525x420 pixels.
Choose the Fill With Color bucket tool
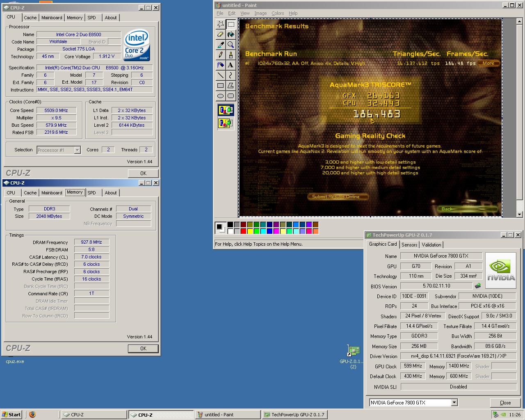click(231, 34)
